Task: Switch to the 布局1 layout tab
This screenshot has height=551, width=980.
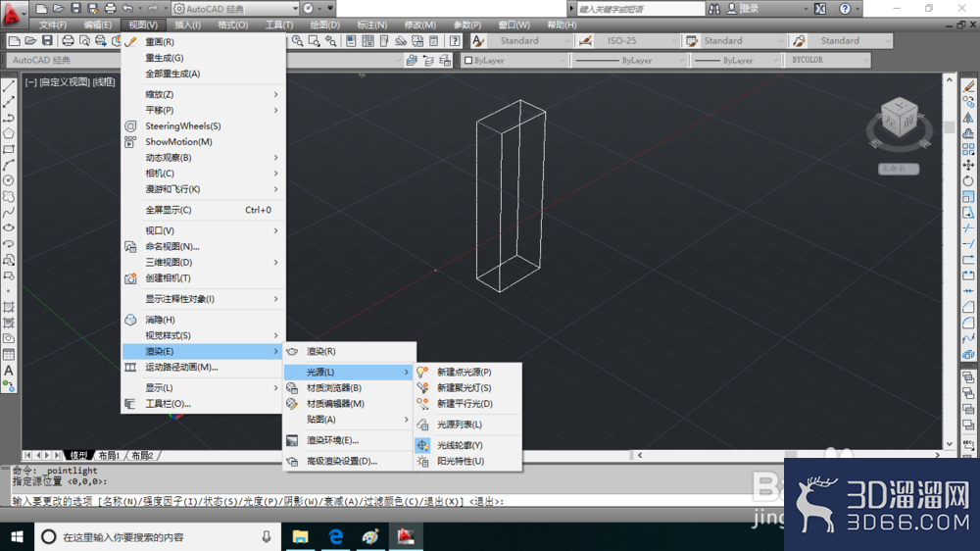Action: coord(109,456)
